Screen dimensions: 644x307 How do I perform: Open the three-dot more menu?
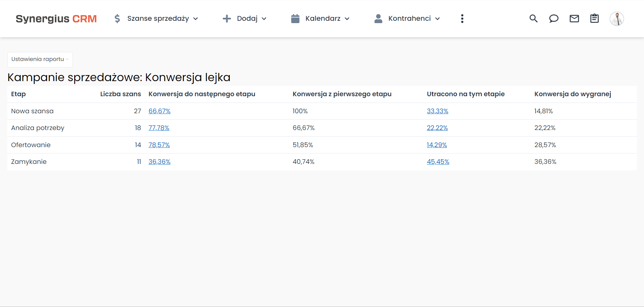pyautogui.click(x=462, y=19)
